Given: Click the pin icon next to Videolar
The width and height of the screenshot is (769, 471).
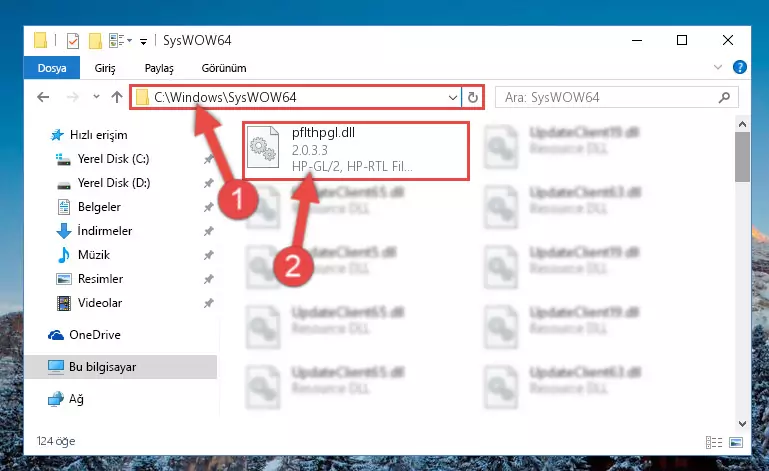Looking at the screenshot, I should [x=208, y=303].
